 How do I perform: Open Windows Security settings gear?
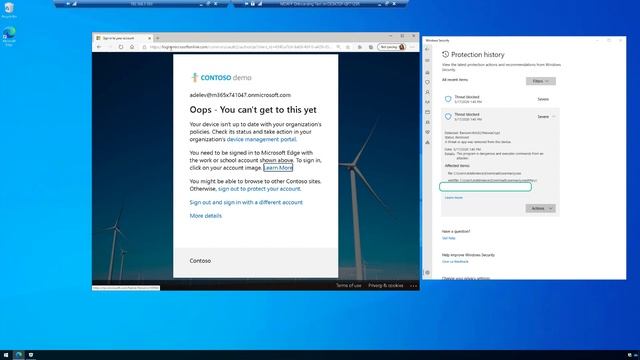427,272
